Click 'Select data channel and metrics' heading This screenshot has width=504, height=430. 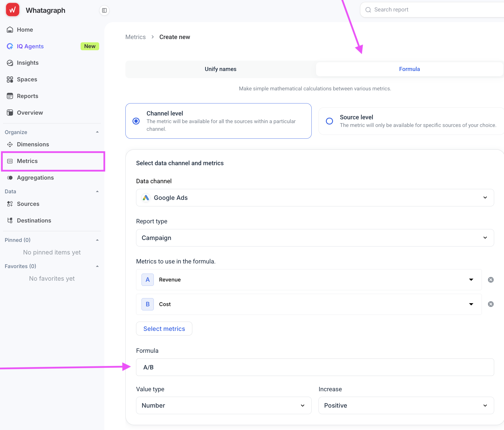pos(180,163)
